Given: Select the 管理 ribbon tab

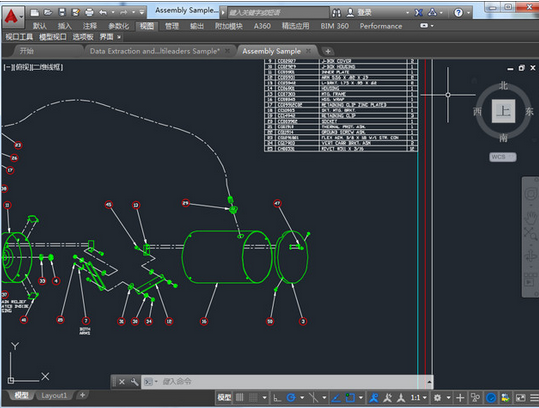Looking at the screenshot, I should point(172,26).
